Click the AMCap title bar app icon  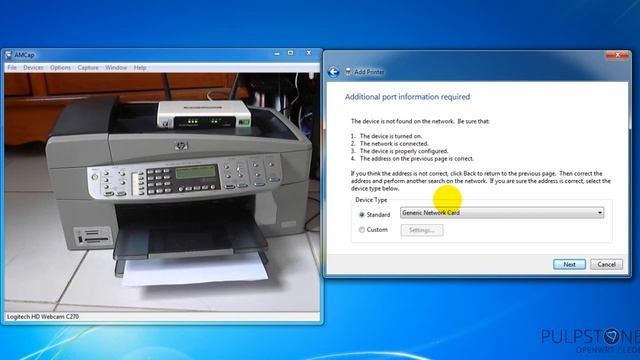point(8,55)
